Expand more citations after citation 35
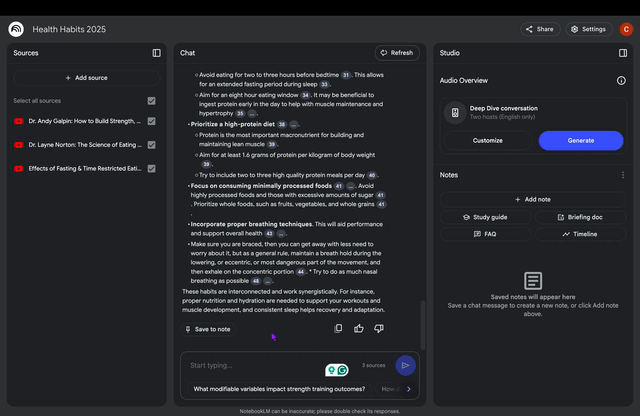The image size is (640, 416). 252,113
